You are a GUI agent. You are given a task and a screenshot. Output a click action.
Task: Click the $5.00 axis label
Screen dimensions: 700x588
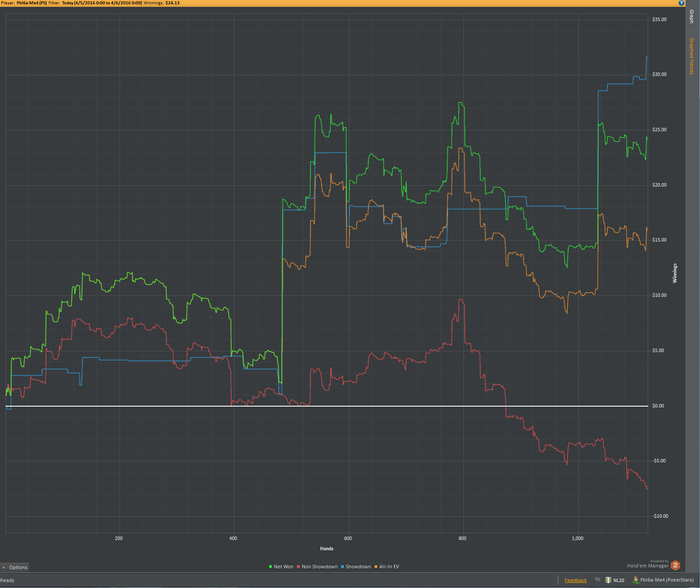[658, 350]
